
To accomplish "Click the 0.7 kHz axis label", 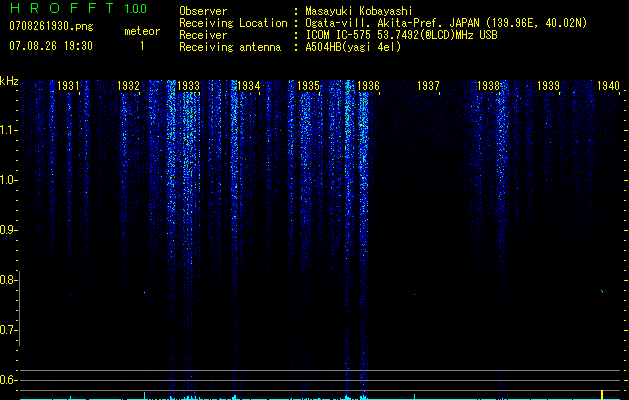I will (7, 330).
